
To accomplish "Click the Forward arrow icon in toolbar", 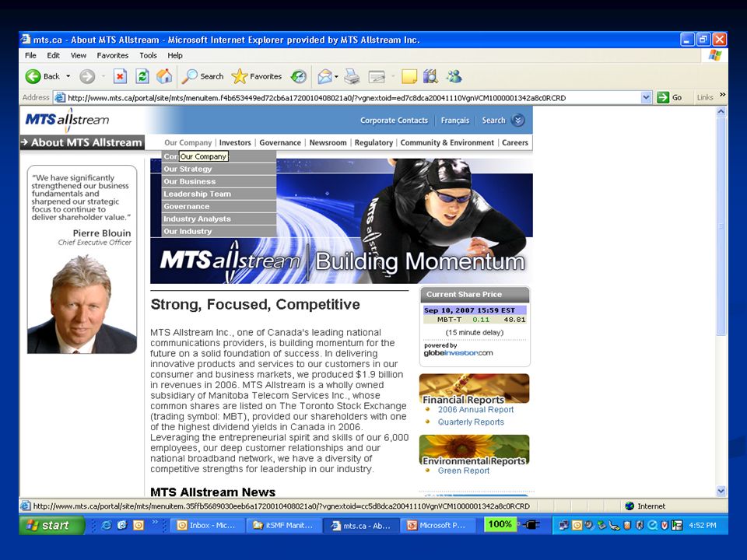I will (x=87, y=76).
